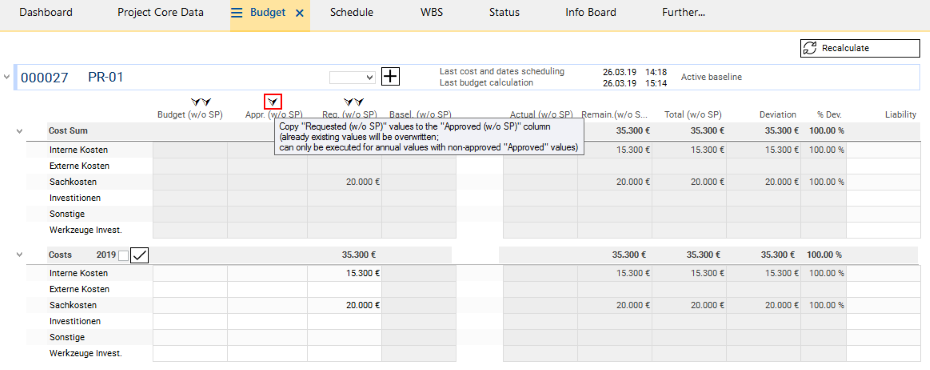The height and width of the screenshot is (370, 930).
Task: Select Werkzeuge Invest. in Cost Sum section
Action: [85, 230]
